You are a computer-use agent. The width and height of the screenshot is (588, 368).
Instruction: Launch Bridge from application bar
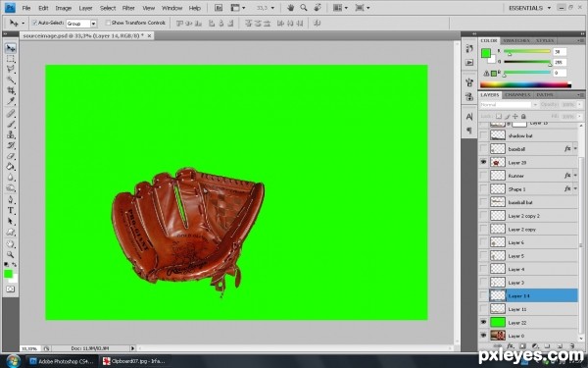[x=219, y=8]
